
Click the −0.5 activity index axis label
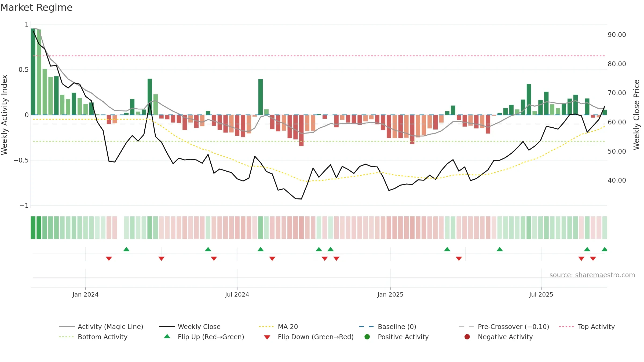click(21, 160)
